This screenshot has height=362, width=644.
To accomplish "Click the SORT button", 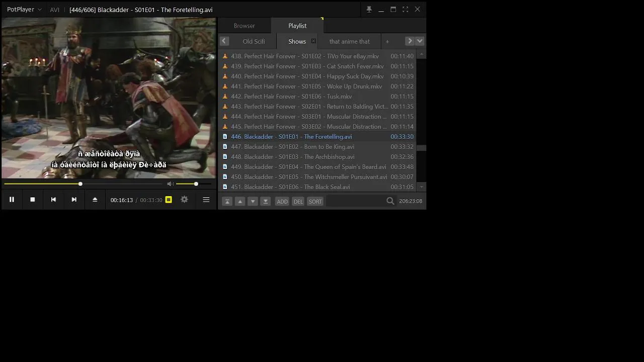I will coord(315,201).
